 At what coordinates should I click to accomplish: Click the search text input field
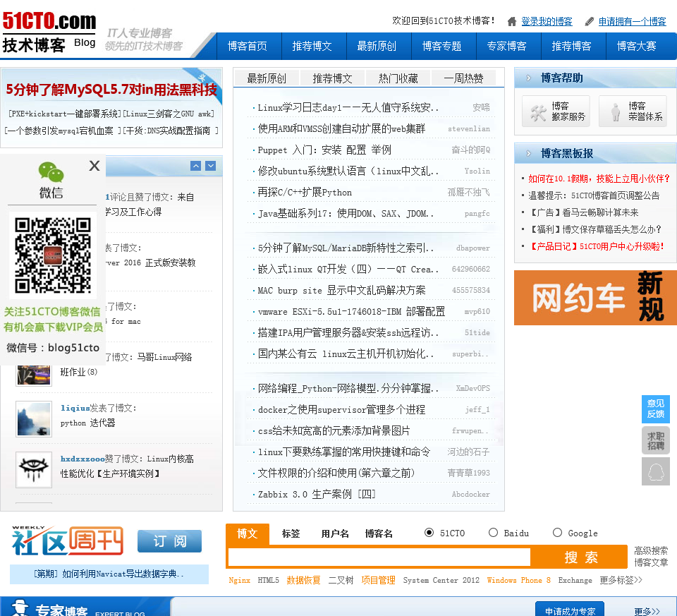pos(379,557)
